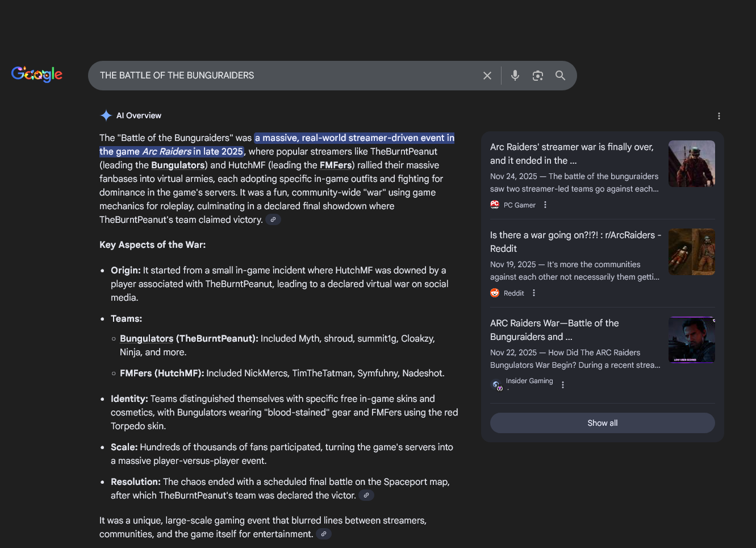Open source link chip after 'claimed victory'
This screenshot has height=548, width=756.
click(273, 220)
